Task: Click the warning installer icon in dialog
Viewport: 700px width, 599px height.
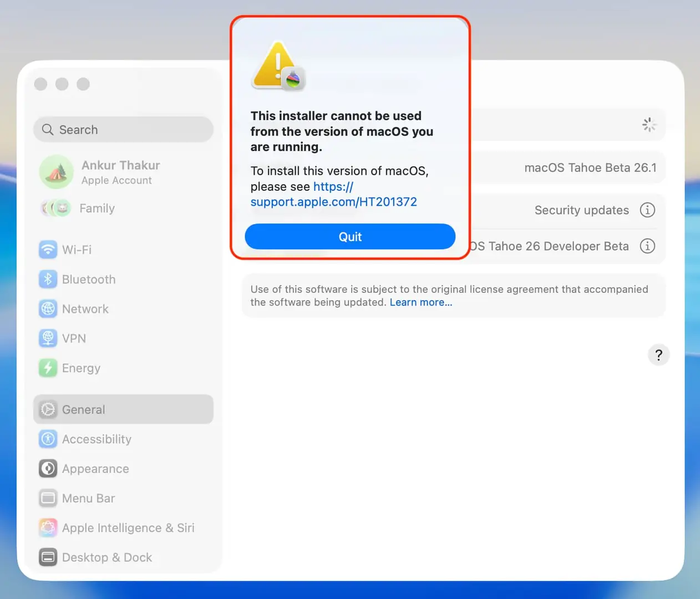Action: pos(278,66)
